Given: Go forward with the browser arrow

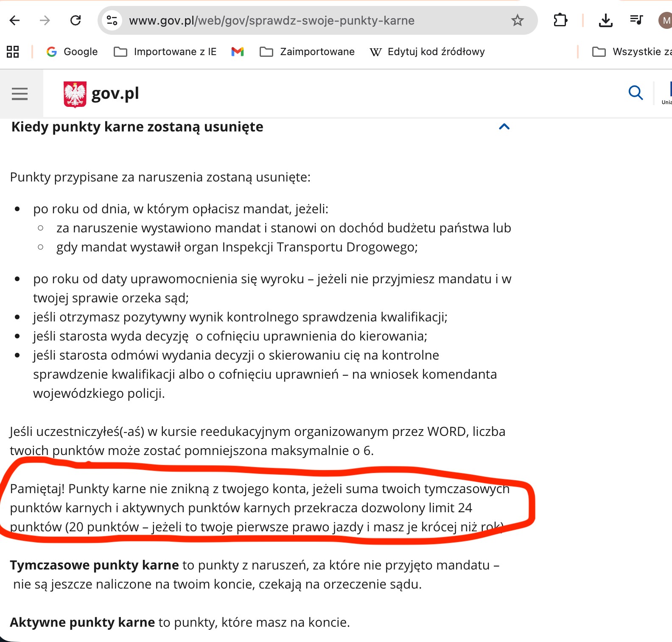Looking at the screenshot, I should 45,20.
